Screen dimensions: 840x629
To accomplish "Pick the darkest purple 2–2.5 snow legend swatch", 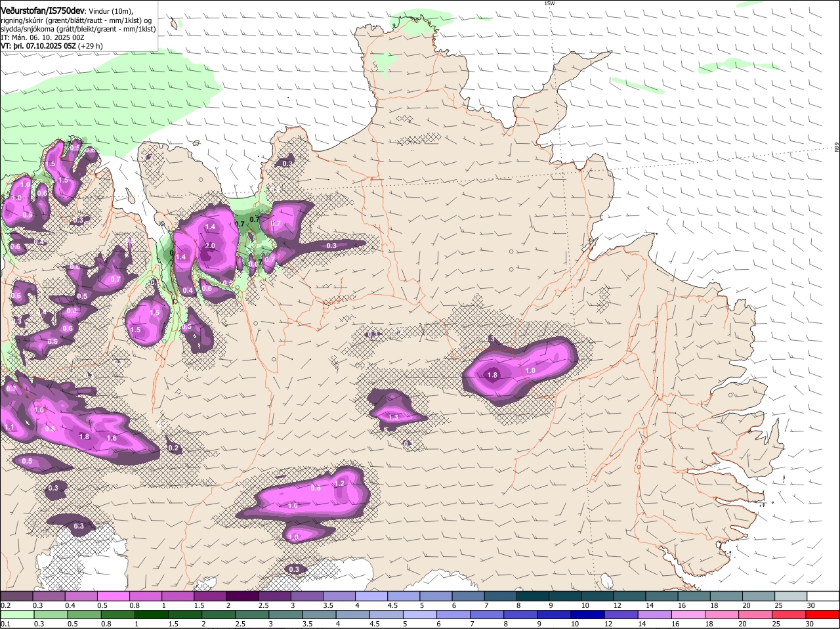I will [242, 596].
